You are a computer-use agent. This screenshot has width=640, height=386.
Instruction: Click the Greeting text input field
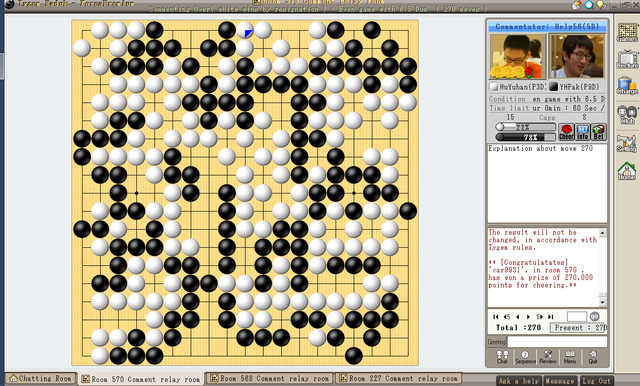click(557, 342)
